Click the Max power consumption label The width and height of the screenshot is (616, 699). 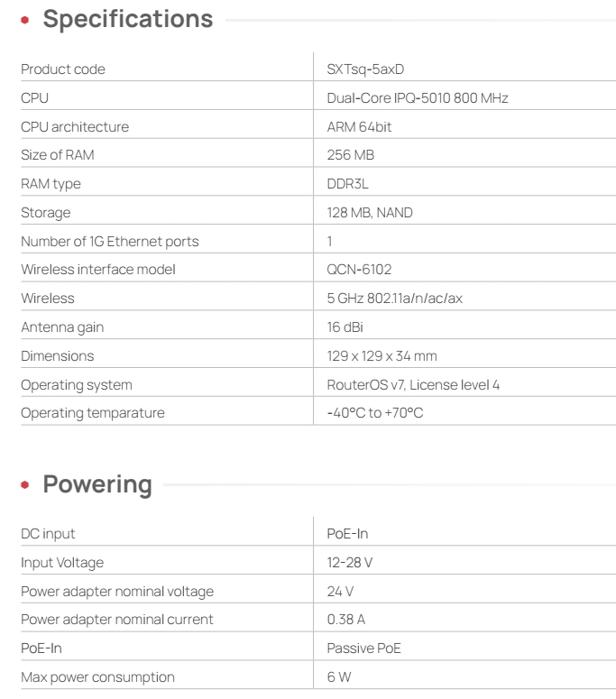point(97,677)
